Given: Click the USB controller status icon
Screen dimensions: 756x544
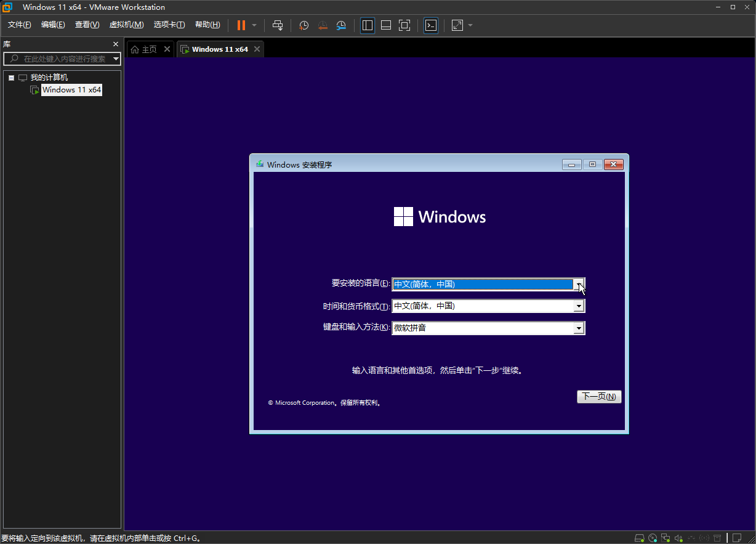Looking at the screenshot, I should [x=691, y=538].
